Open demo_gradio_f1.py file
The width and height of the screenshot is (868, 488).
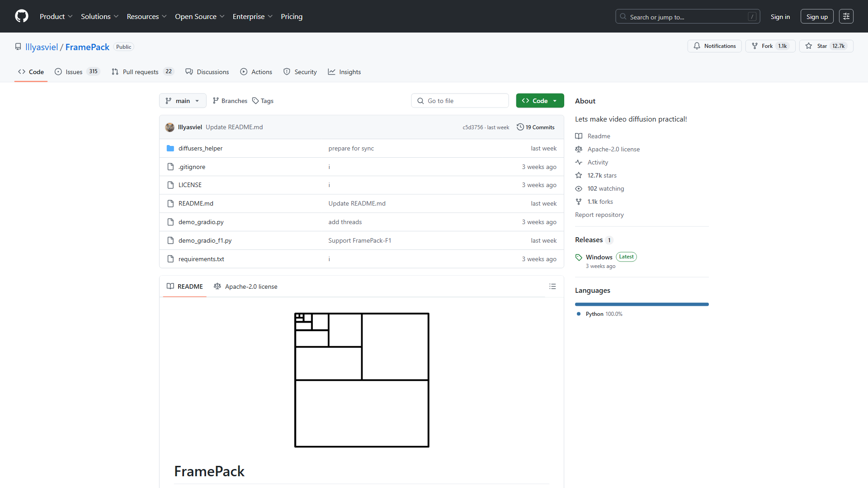coord(205,240)
